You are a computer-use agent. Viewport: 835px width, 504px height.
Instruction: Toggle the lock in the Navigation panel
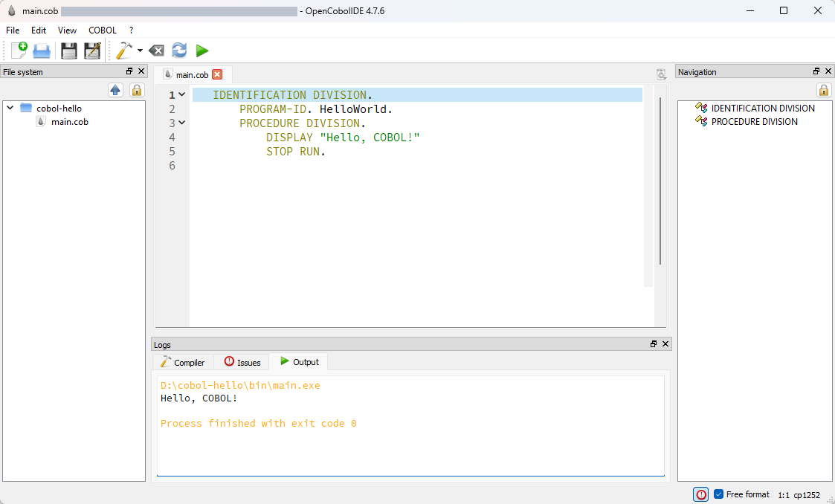(823, 90)
